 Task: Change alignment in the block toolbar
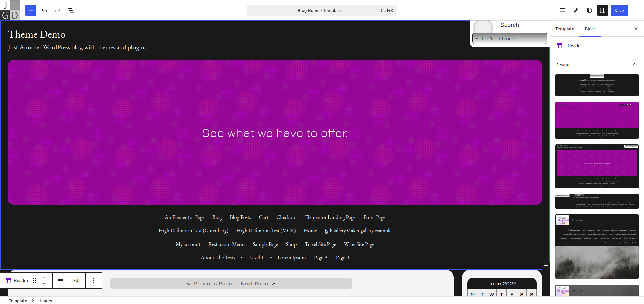(61, 280)
